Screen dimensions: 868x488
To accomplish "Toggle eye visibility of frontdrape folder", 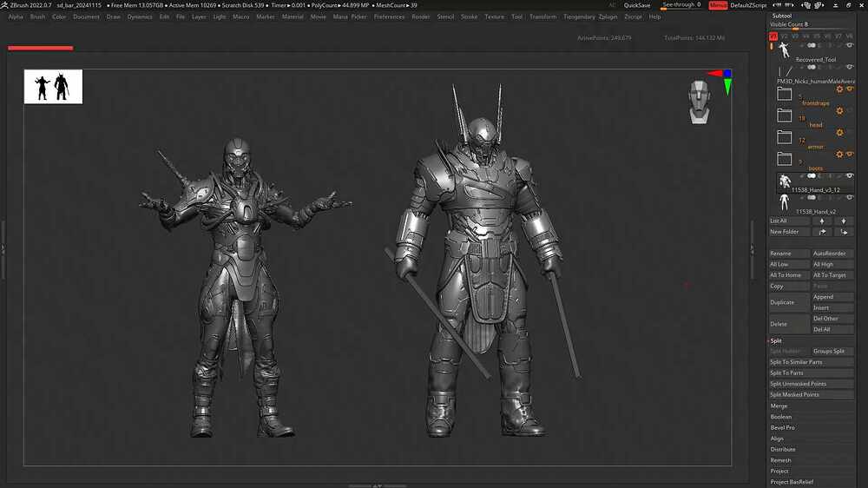I will [x=851, y=89].
